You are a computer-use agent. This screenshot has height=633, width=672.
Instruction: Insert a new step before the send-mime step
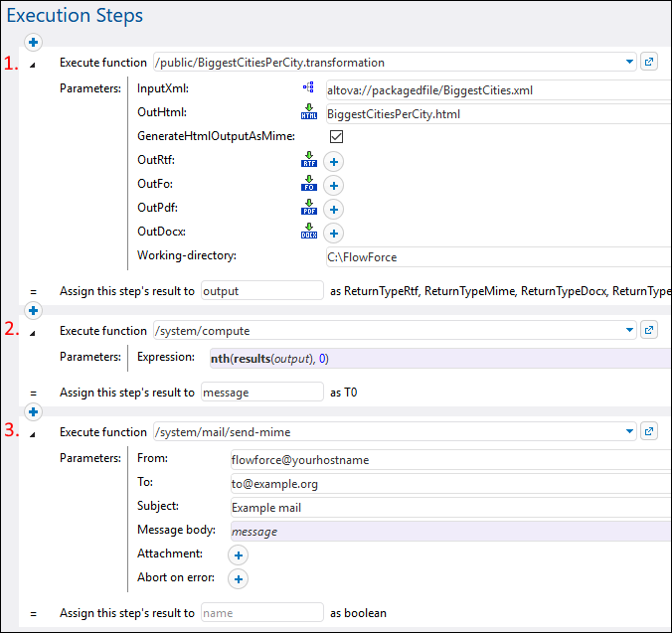point(33,410)
